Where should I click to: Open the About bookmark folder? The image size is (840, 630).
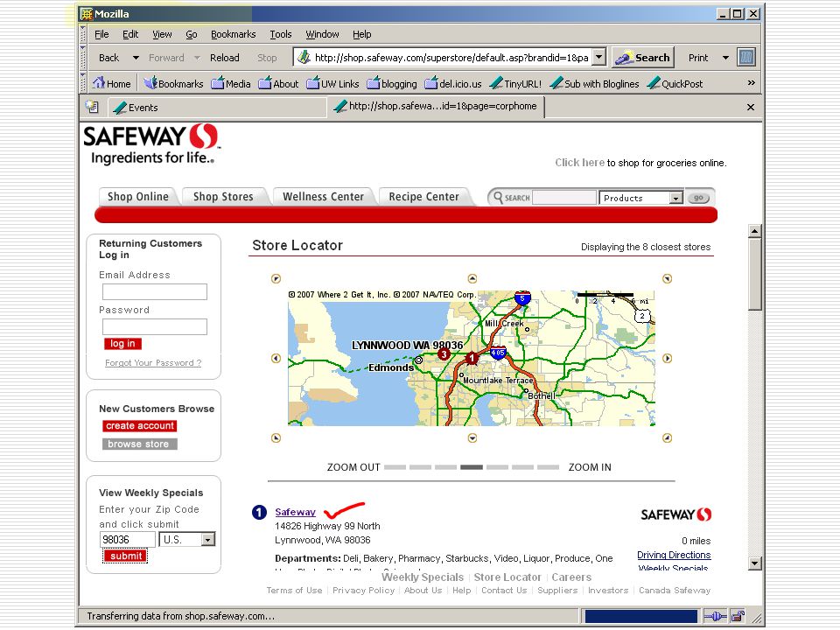(278, 84)
